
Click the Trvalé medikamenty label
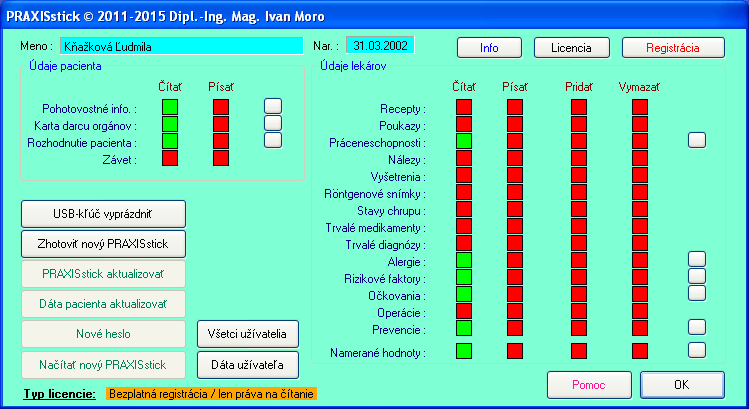pyautogui.click(x=375, y=228)
